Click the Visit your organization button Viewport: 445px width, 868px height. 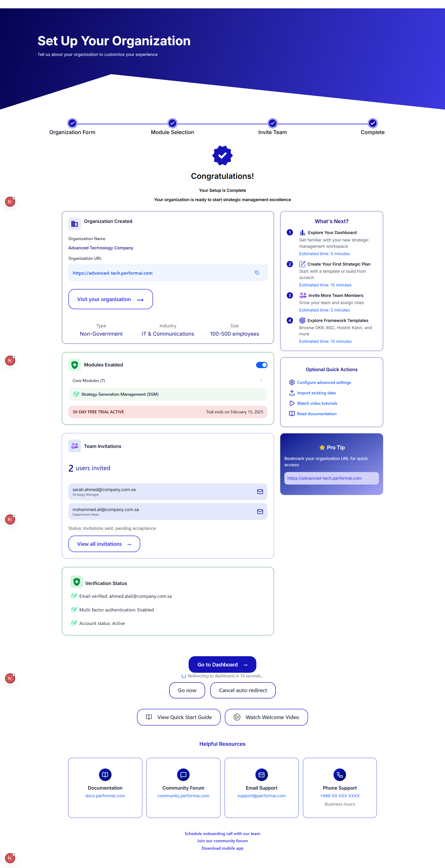click(x=110, y=299)
